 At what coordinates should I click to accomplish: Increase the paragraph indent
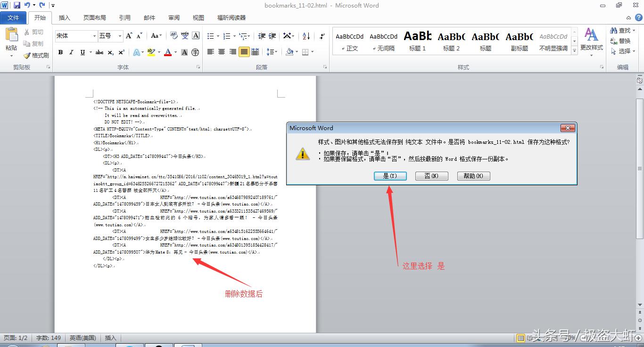[x=272, y=36]
